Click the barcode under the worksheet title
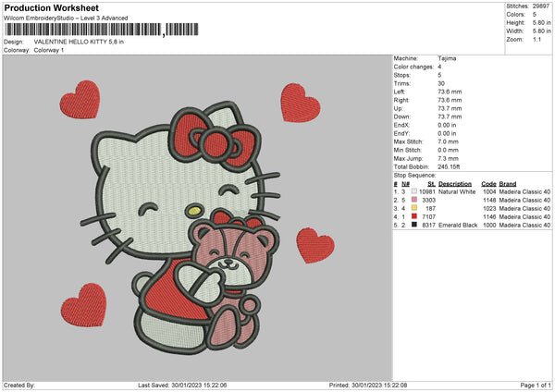Image resolution: width=555 pixels, height=392 pixels. [102, 30]
